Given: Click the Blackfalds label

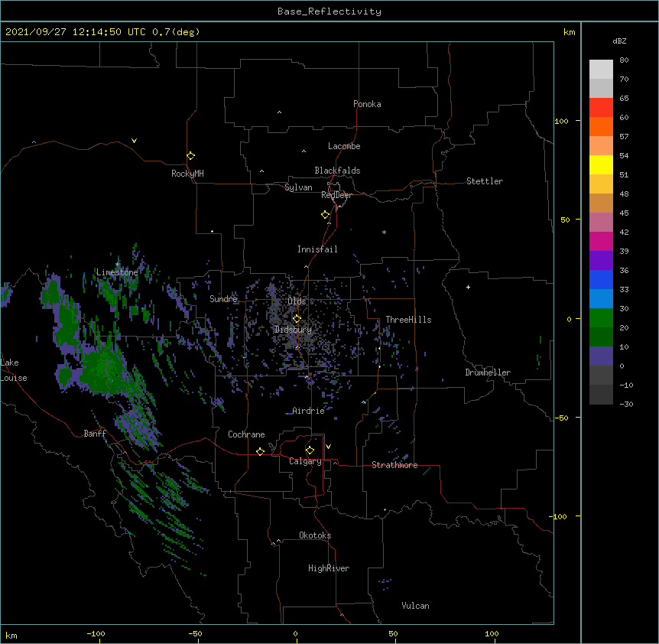Looking at the screenshot, I should (x=337, y=171).
